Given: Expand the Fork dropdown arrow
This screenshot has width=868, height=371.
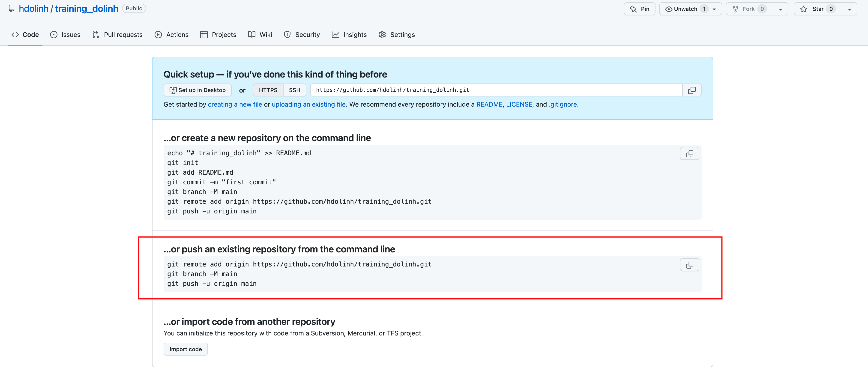Looking at the screenshot, I should coord(780,9).
